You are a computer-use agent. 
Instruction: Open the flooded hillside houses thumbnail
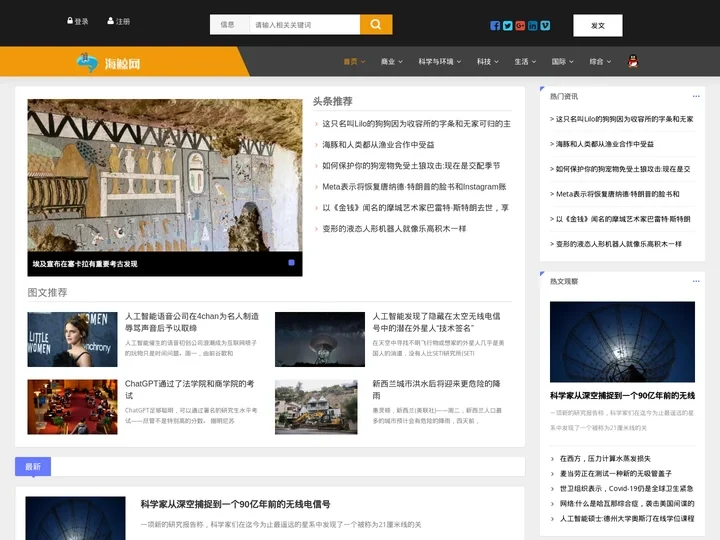point(316,407)
